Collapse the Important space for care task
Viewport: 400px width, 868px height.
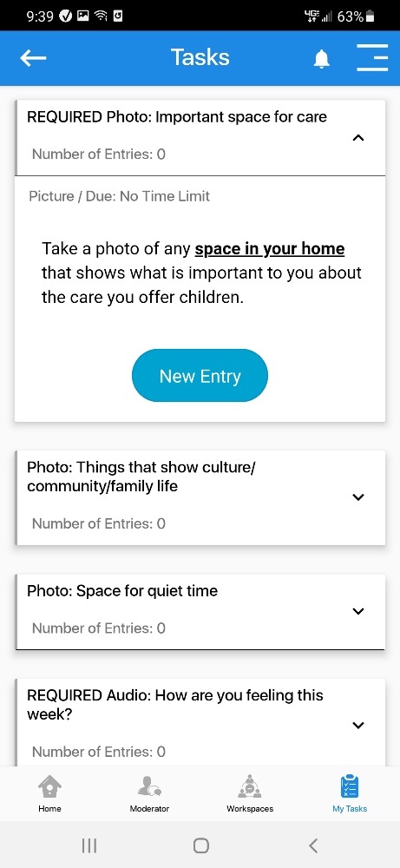point(358,137)
